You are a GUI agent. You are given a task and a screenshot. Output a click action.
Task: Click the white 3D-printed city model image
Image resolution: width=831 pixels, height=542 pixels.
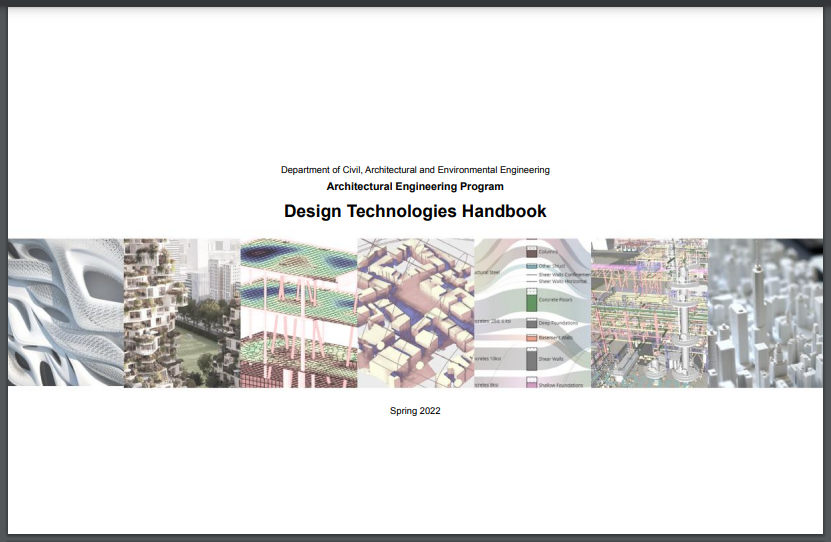click(x=765, y=313)
